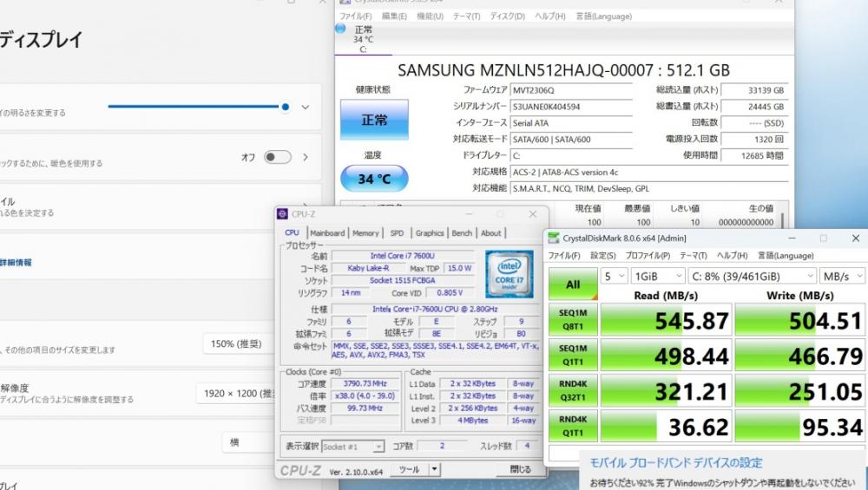Image resolution: width=868 pixels, height=490 pixels.
Task: Open the 詳細情報 link in Display settings
Action: (16, 262)
